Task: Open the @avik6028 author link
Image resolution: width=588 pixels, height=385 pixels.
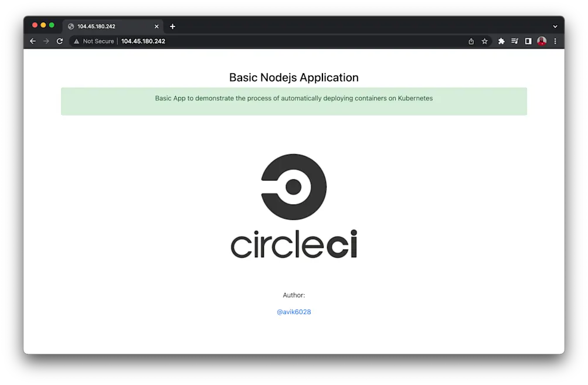Action: click(294, 312)
